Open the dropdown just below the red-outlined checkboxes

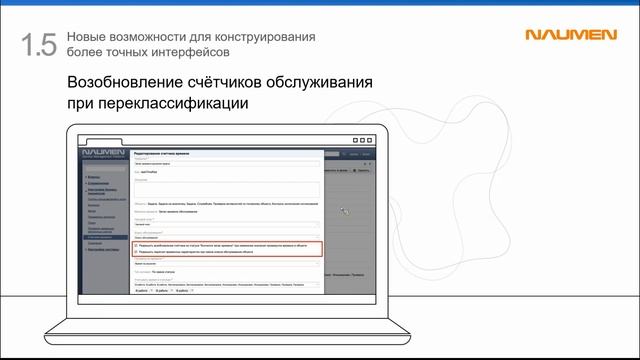click(227, 264)
